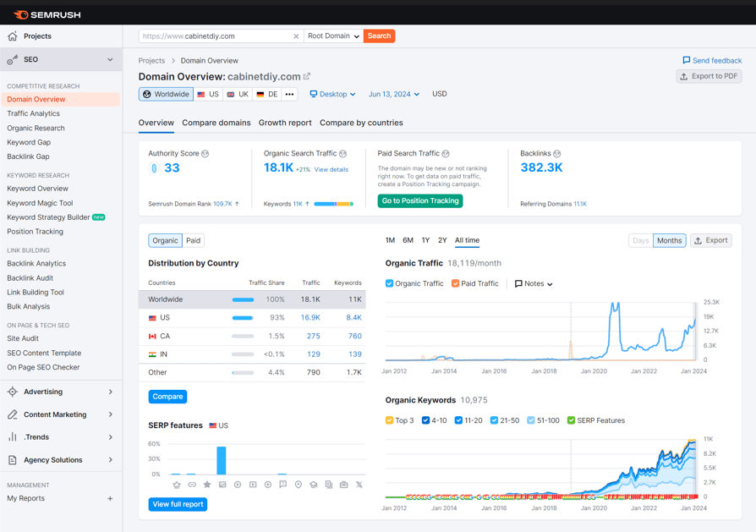Click the X (Twitter) SERP feature icon
This screenshot has width=756, height=532.
[359, 485]
